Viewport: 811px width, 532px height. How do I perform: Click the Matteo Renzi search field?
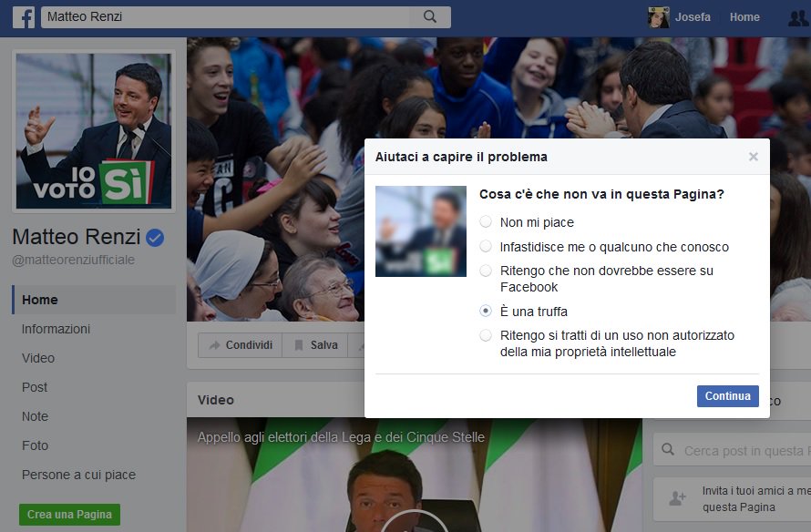point(225,16)
